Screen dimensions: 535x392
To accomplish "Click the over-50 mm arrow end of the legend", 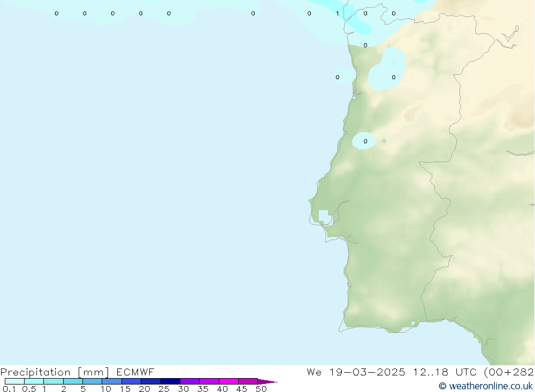I will click(267, 381).
